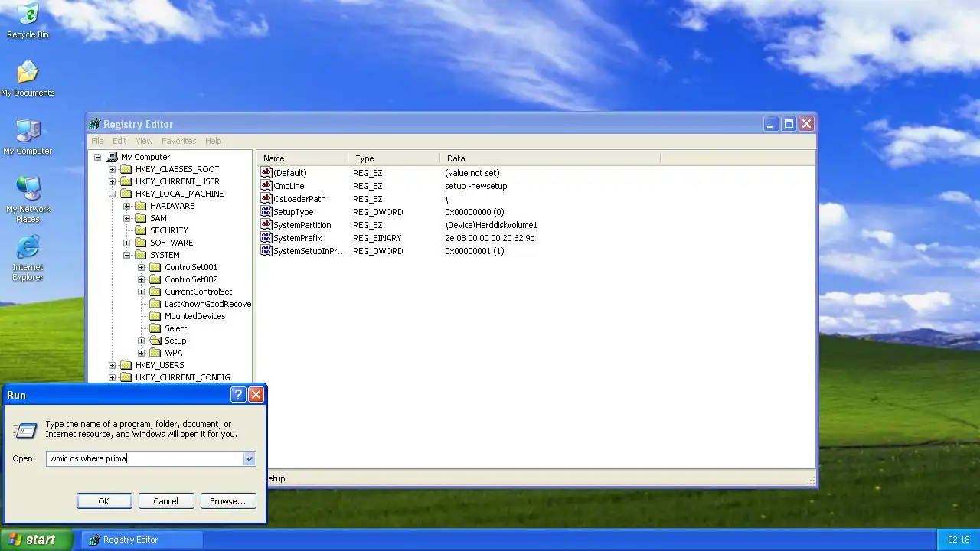Select the SYSTEM key folder icon
Viewport: 980px width, 551px height.
(x=141, y=255)
